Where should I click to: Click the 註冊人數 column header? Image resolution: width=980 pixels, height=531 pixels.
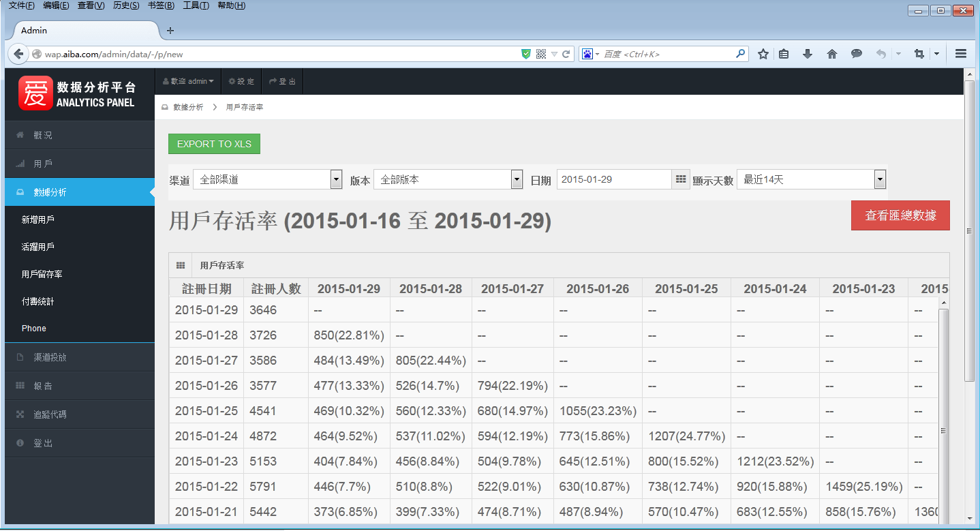click(x=276, y=288)
